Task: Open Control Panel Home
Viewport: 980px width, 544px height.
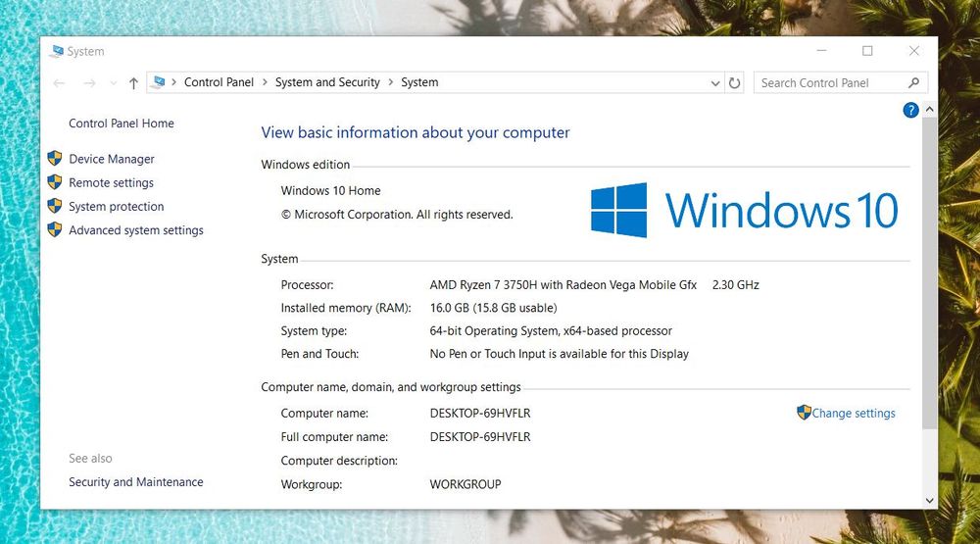Action: pyautogui.click(x=122, y=124)
